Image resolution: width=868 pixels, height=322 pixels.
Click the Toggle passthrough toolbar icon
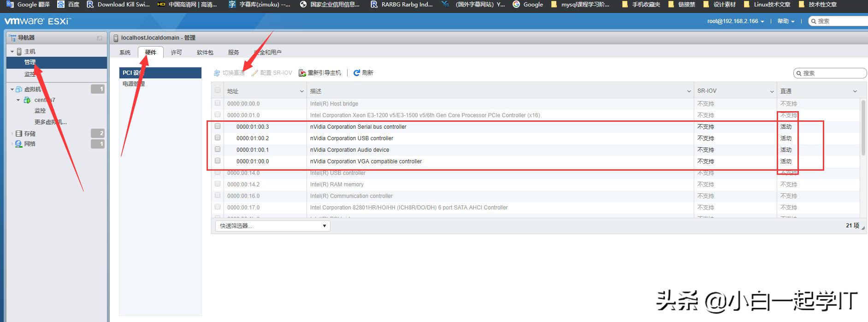pos(217,73)
